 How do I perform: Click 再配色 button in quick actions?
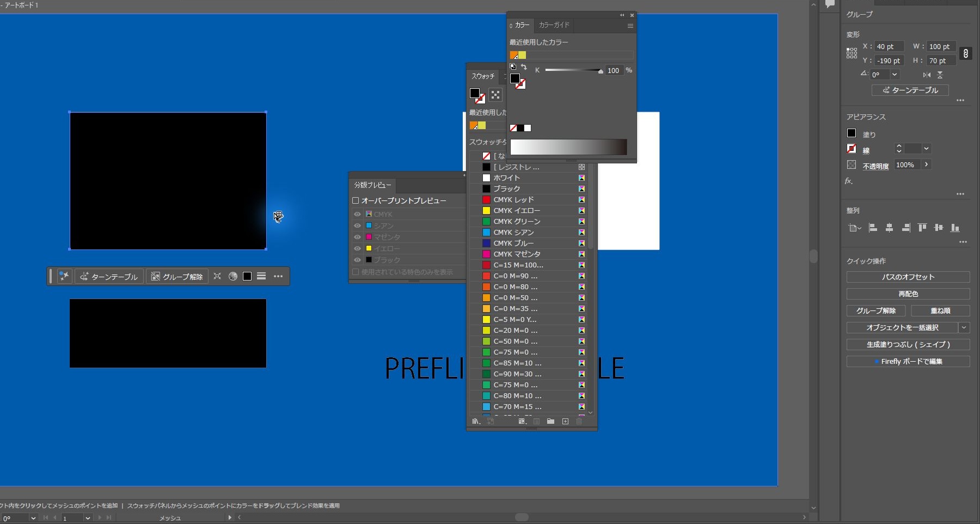pyautogui.click(x=908, y=294)
